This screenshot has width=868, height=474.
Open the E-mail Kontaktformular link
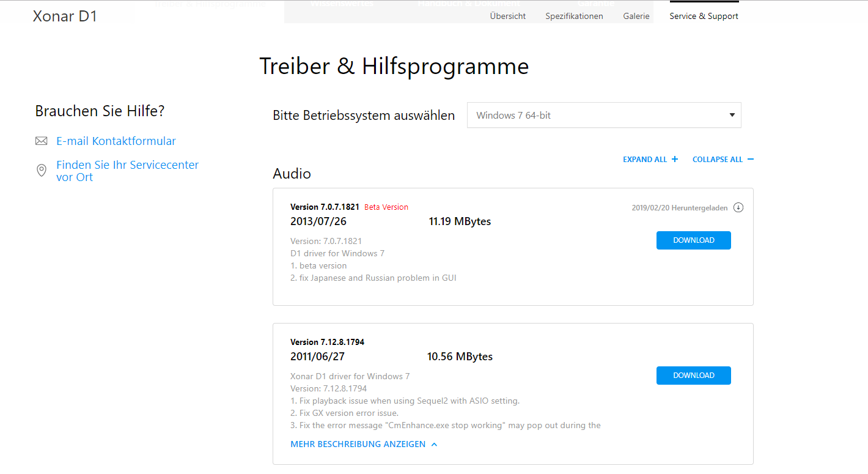pyautogui.click(x=116, y=141)
